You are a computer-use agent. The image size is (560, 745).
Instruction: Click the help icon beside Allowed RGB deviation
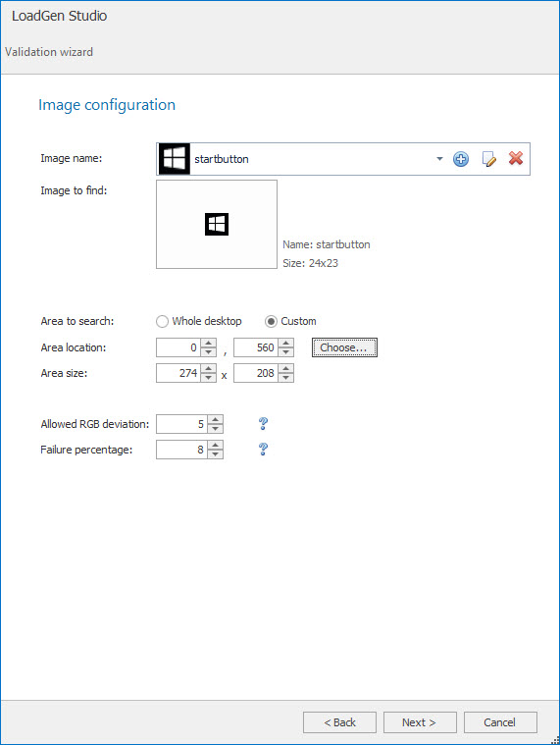[264, 423]
